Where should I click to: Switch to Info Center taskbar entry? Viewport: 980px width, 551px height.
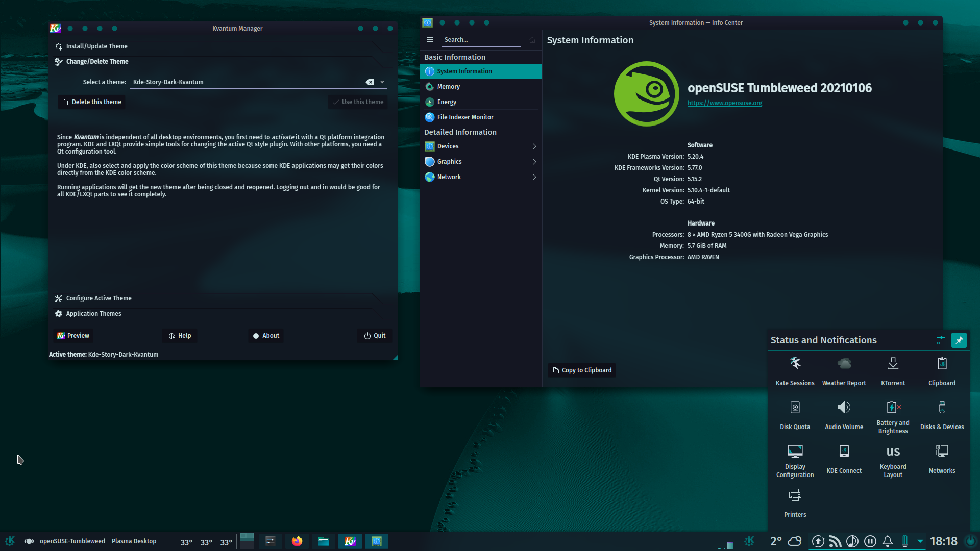point(376,541)
